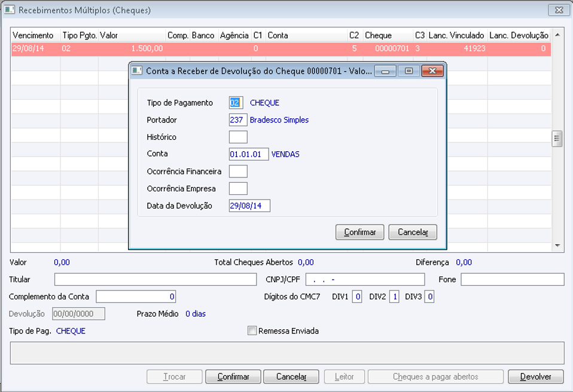Screen dimensions: 573x392
Task: Click the Total Cheques Abertos value 0,00
Action: coord(306,262)
